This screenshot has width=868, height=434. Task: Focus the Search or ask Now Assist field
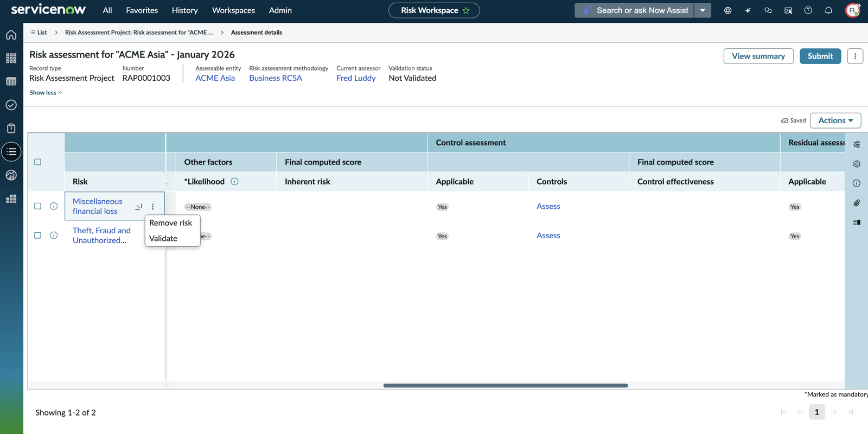(x=635, y=10)
